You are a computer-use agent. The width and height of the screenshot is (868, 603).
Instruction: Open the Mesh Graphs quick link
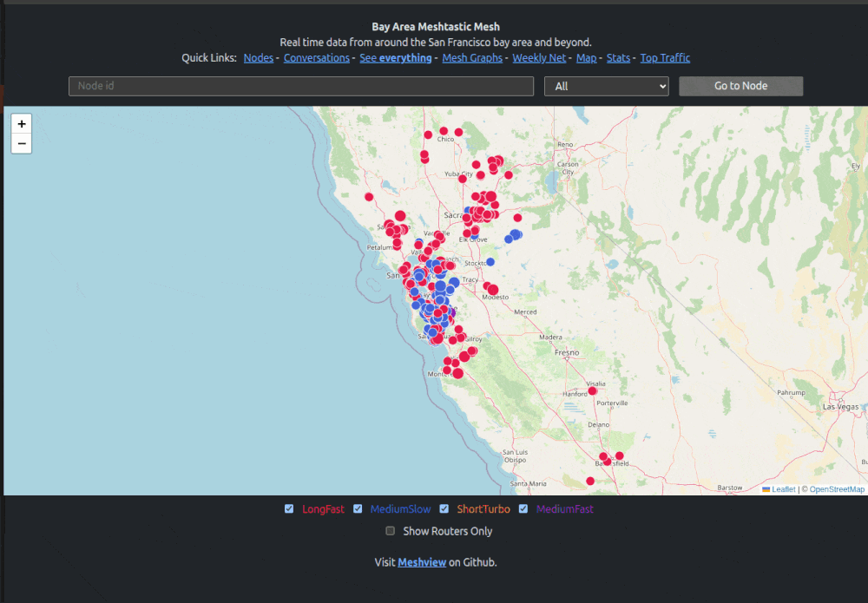(472, 58)
